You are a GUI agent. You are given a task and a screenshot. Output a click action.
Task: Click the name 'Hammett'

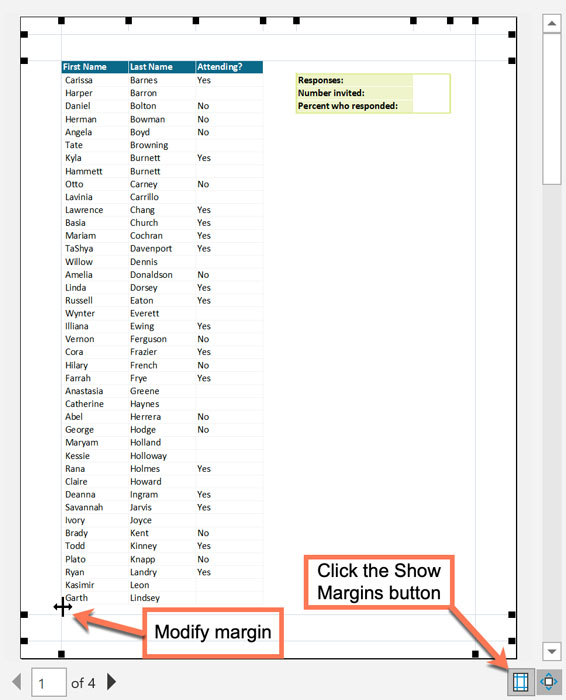(x=83, y=171)
